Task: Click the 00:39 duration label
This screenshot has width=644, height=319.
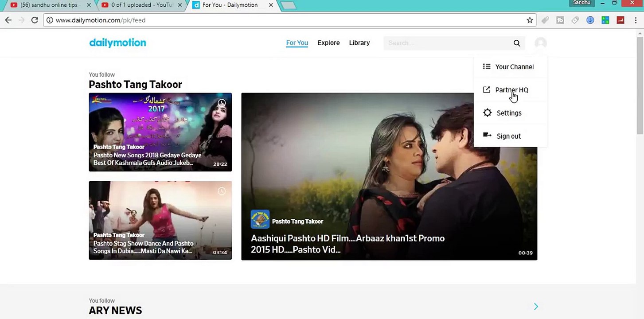Action: (525, 253)
